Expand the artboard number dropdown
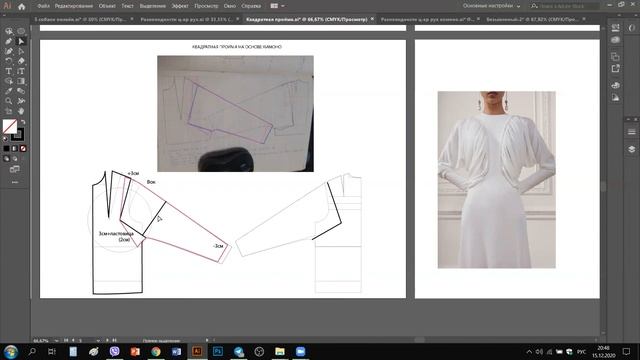Screen dimensions: 640x360 (x=98, y=340)
